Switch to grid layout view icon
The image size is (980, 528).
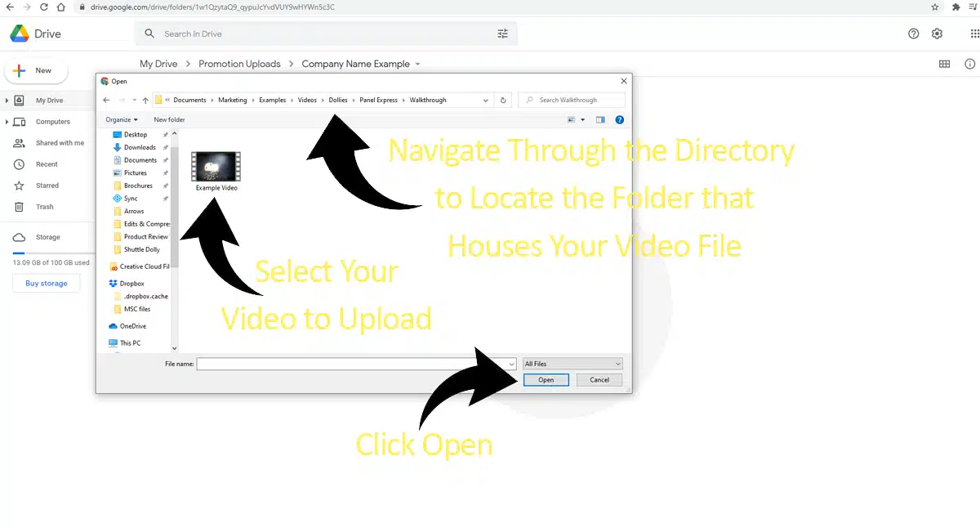coord(944,64)
